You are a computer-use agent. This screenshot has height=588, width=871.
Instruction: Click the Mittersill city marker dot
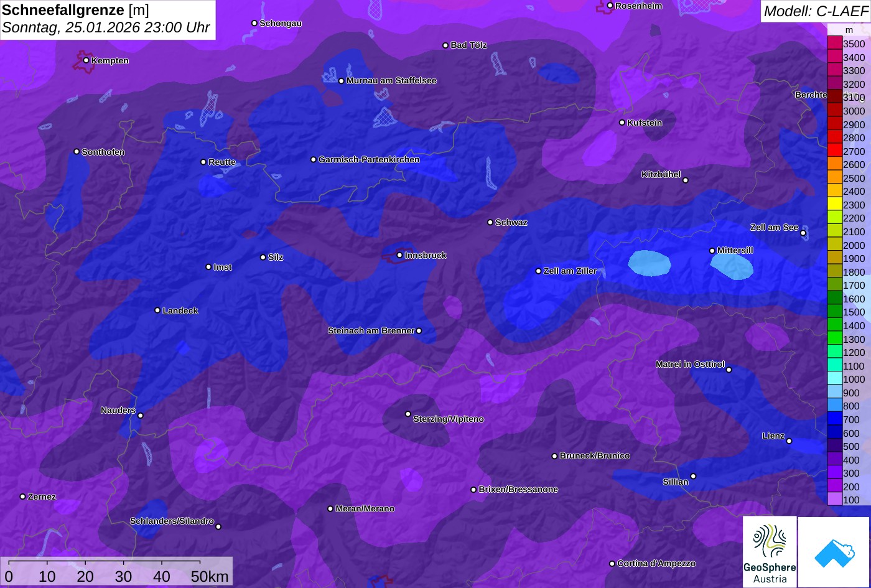[712, 251]
